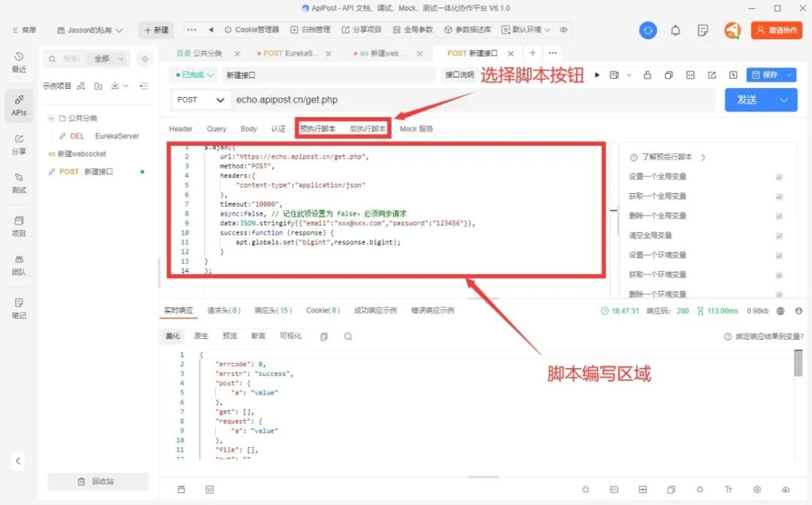Click the play triangle icon in request toolbar

click(x=597, y=75)
